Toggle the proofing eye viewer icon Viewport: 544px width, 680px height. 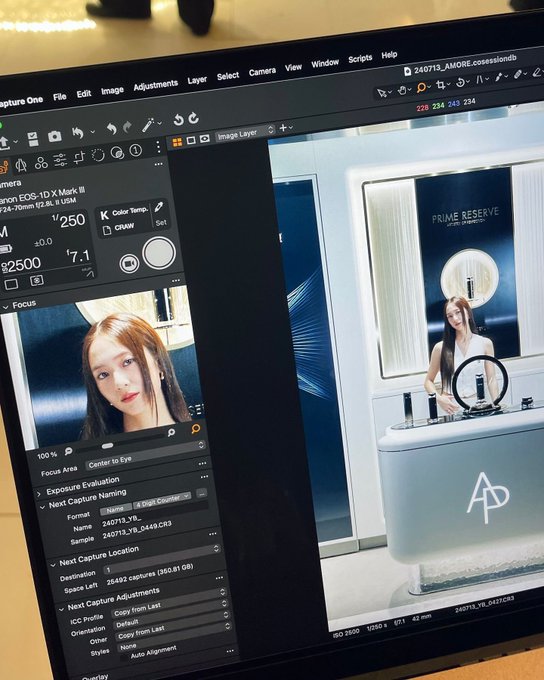tap(204, 139)
